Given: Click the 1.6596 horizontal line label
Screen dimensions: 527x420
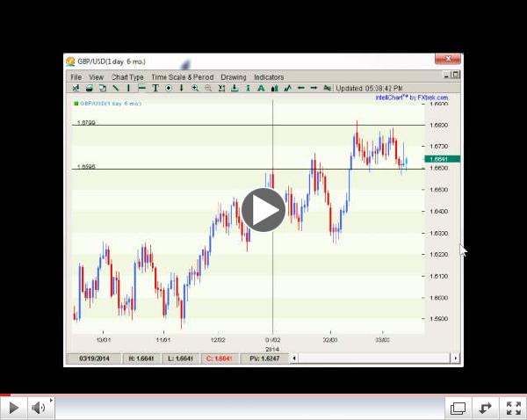Looking at the screenshot, I should tap(86, 166).
